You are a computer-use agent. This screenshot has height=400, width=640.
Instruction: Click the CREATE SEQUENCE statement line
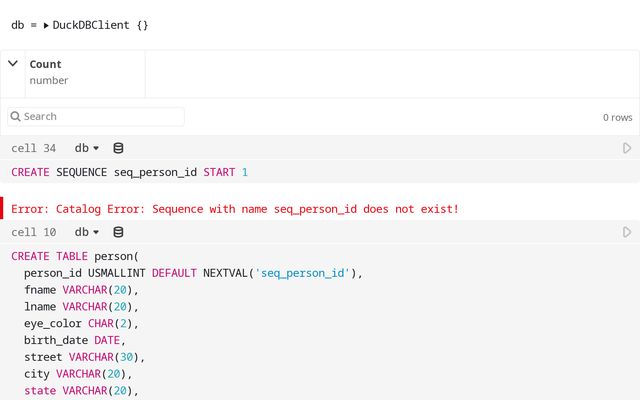[129, 172]
